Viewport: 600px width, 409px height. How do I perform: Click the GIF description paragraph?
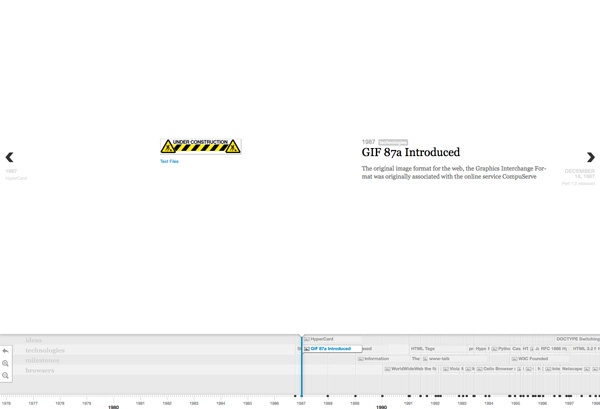pos(454,173)
